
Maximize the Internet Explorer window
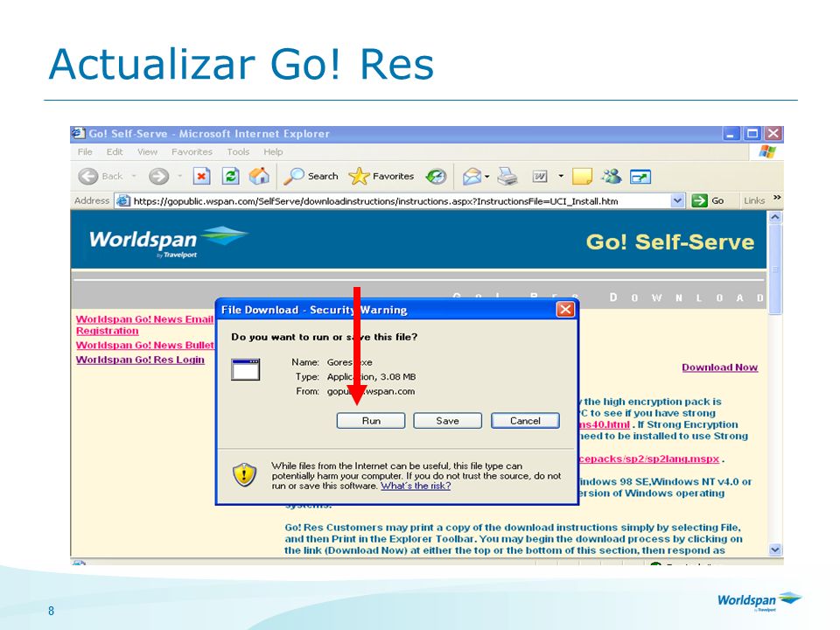752,133
